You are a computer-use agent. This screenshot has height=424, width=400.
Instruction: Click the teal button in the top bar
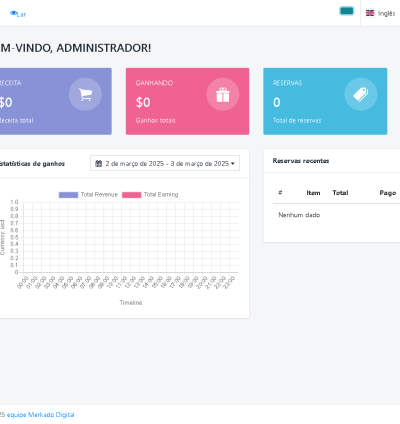[347, 11]
